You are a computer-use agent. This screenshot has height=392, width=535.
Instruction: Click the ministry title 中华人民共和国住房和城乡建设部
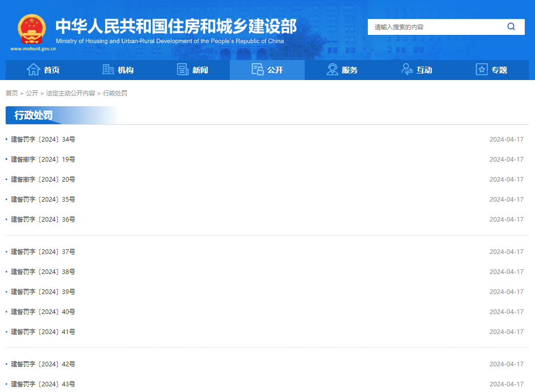click(x=176, y=26)
